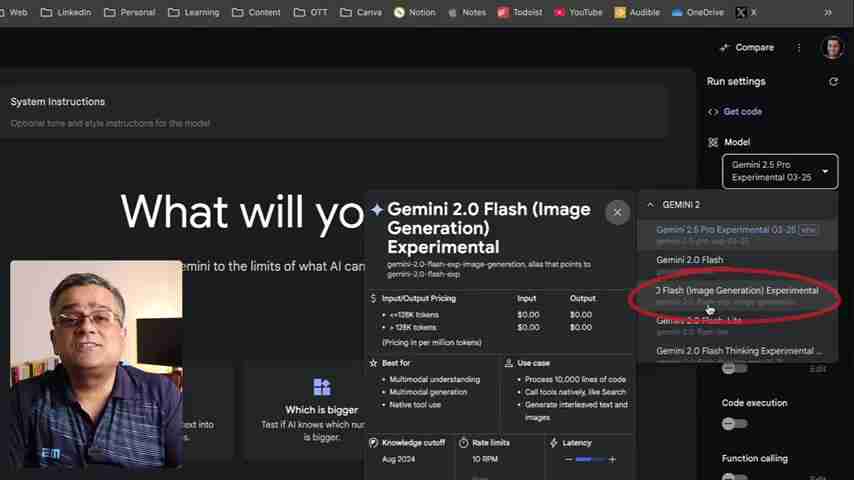
Task: Click the 'Aug 2024' knowledge cutoff value
Action: [398, 459]
